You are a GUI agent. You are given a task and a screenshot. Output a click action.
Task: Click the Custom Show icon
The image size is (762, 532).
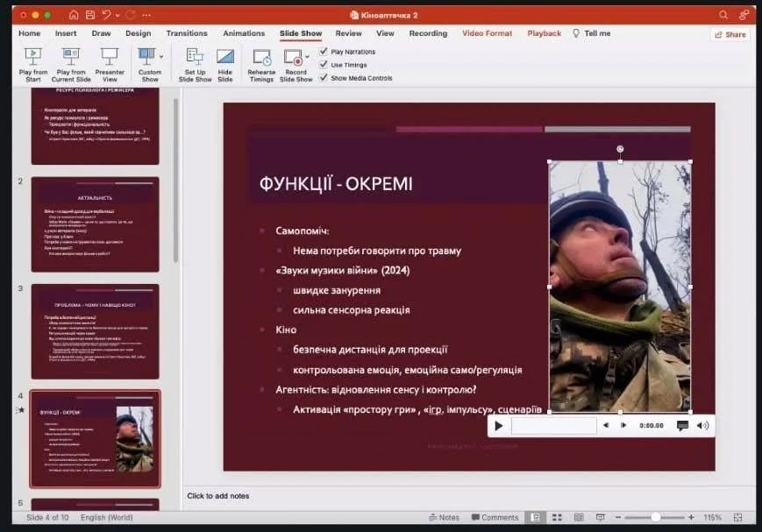[146, 56]
